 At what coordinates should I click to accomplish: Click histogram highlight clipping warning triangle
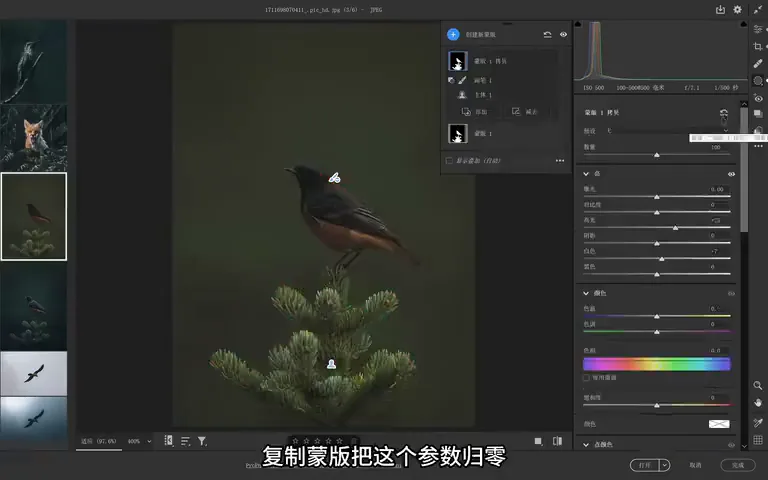744,24
